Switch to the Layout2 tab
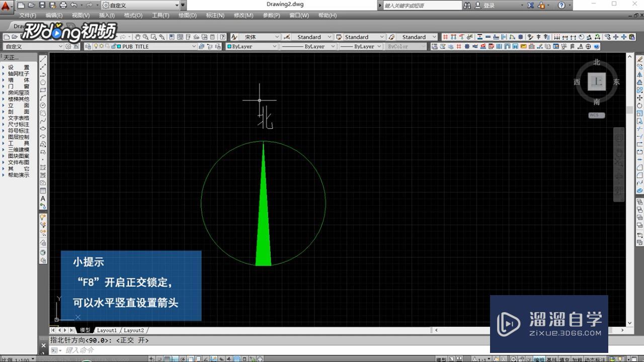Screen dimensions: 644x362 [134, 330]
